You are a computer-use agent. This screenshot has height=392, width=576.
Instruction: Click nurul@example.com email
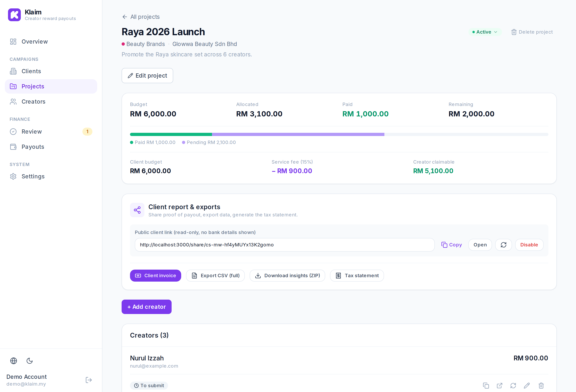pos(154,366)
